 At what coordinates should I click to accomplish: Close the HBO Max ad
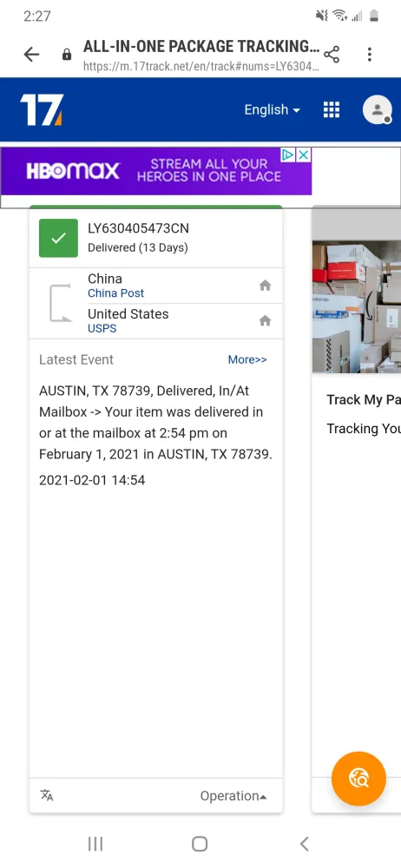click(x=304, y=155)
